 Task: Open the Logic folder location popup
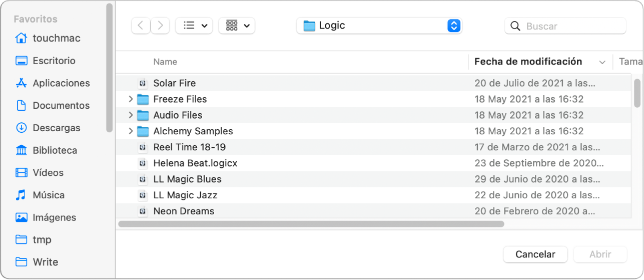click(x=379, y=26)
